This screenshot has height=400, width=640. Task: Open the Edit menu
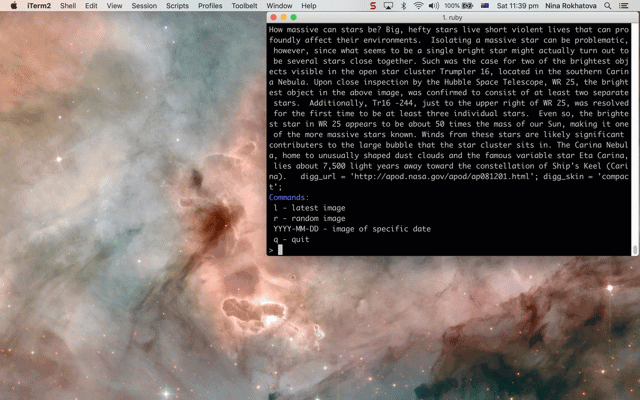click(x=91, y=6)
